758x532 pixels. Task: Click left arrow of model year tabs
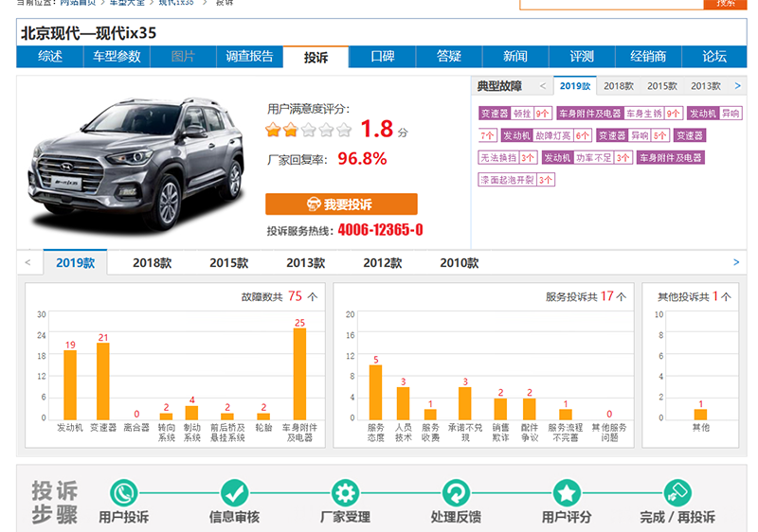27,262
